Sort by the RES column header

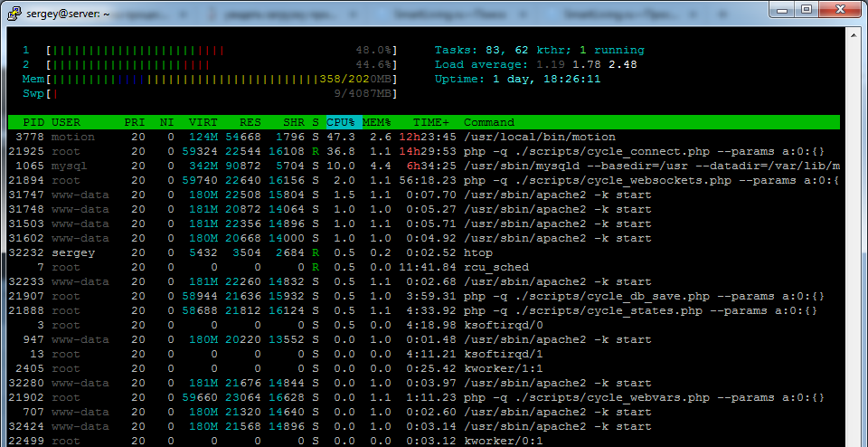coord(250,122)
